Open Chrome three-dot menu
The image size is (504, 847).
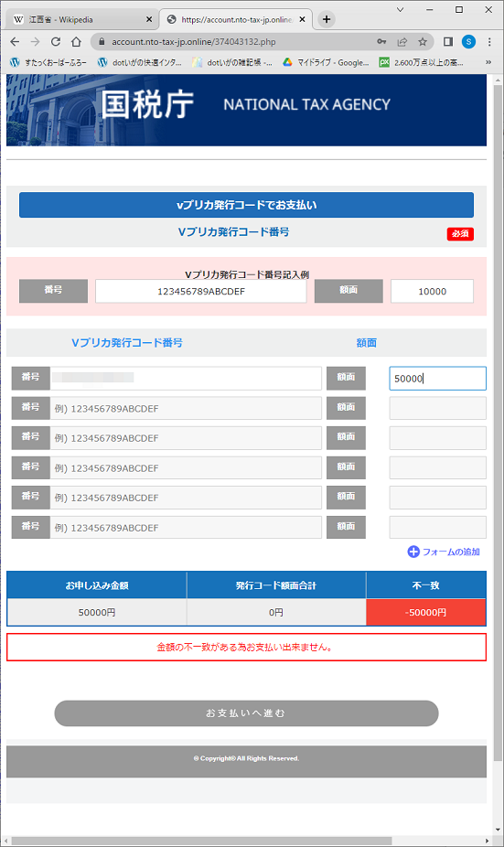(x=489, y=41)
